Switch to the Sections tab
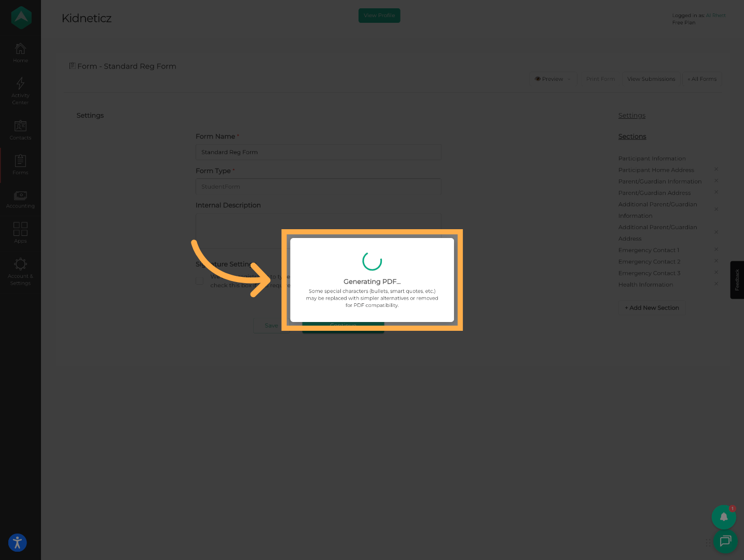744x560 pixels. [632, 136]
